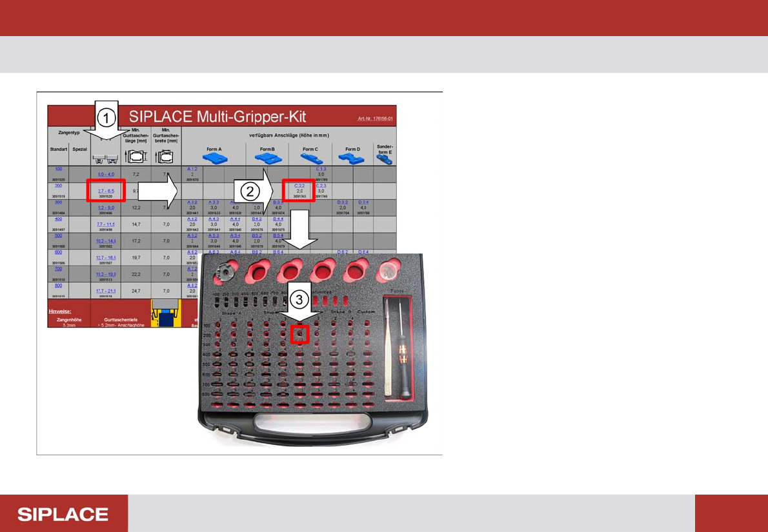Click the Form A blue stop icon

[214, 159]
